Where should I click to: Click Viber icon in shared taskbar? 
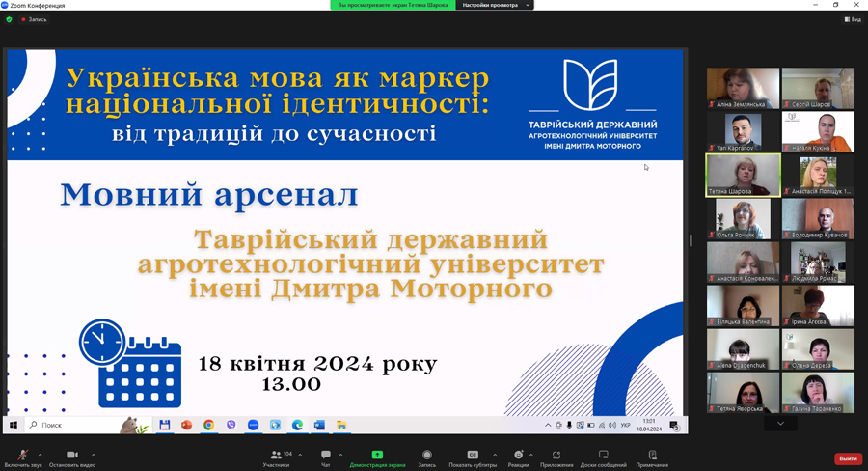[x=231, y=425]
